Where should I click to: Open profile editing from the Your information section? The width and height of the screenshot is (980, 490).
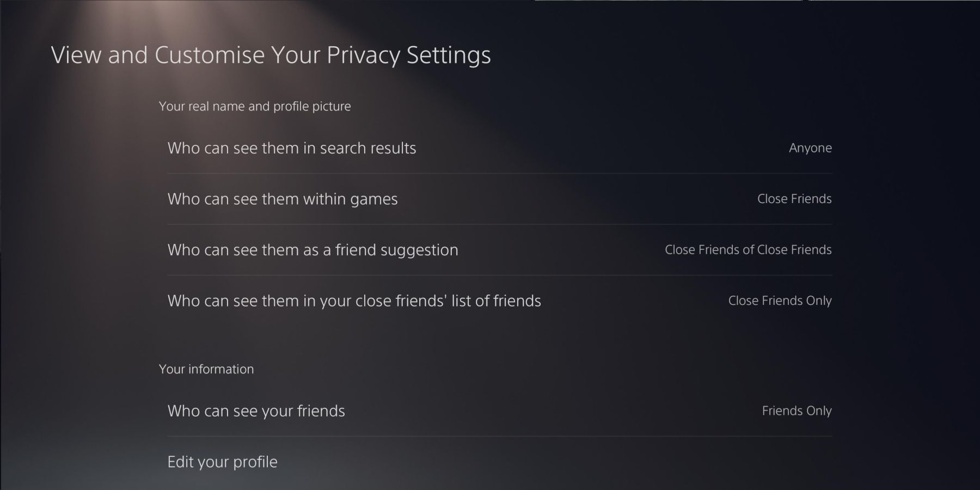(222, 462)
